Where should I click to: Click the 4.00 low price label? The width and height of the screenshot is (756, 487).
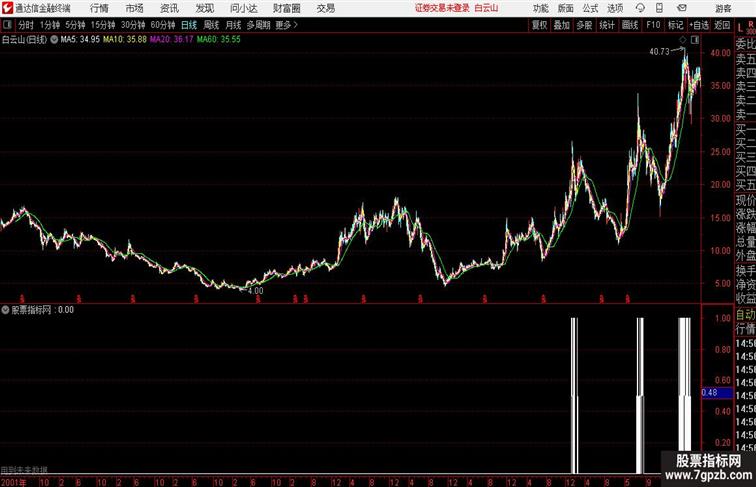(x=256, y=291)
